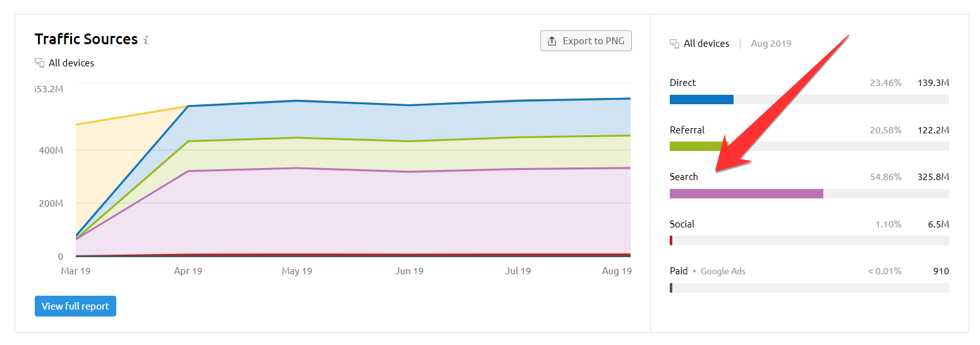Click the Aug 19 label on the chart axis
The image size is (980, 345).
coord(617,271)
